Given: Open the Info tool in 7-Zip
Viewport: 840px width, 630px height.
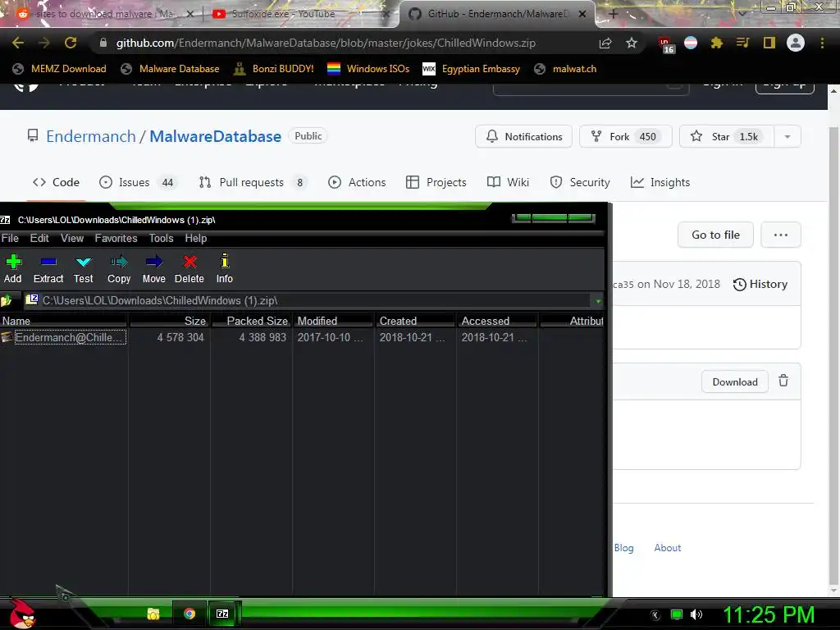Looking at the screenshot, I should [x=225, y=268].
